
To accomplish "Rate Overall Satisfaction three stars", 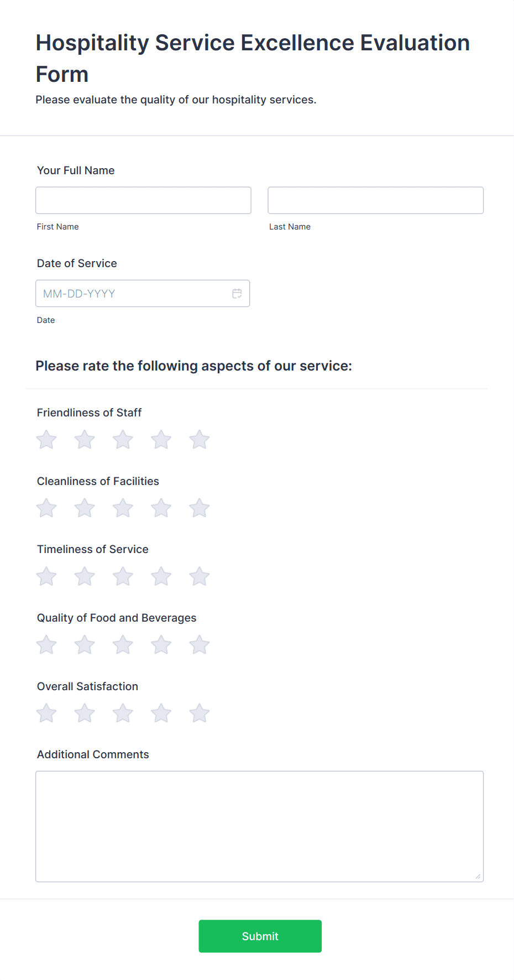I will [123, 713].
